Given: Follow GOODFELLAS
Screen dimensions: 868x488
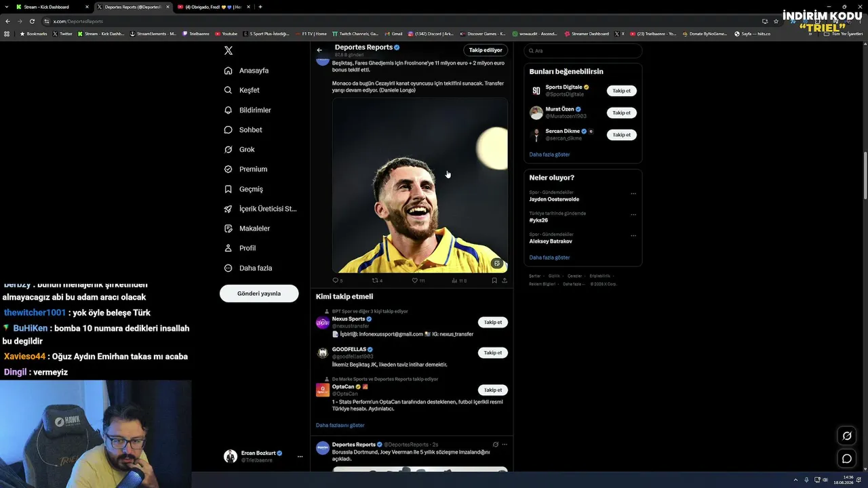Looking at the screenshot, I should tap(493, 353).
